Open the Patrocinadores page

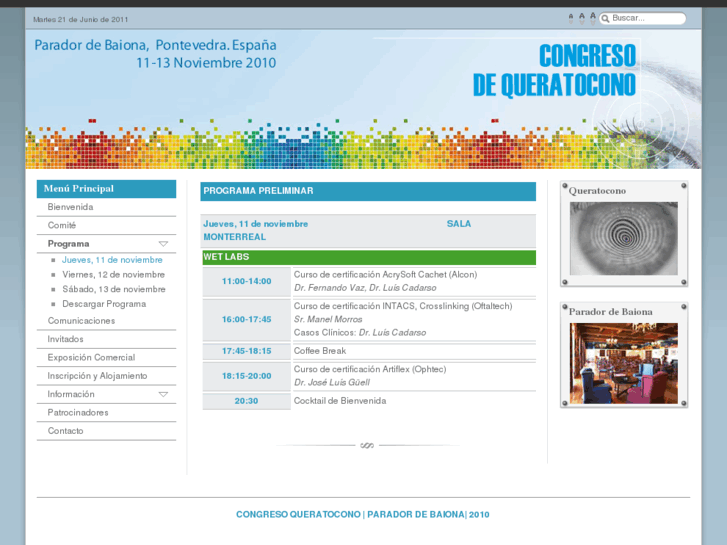tap(78, 412)
